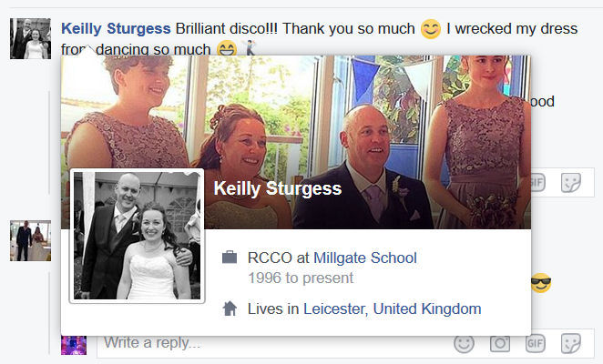Attach a photo using the camera icon

(500, 343)
